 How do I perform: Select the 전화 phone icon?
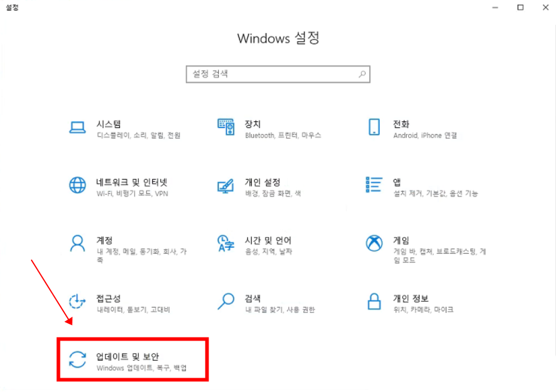pos(374,127)
